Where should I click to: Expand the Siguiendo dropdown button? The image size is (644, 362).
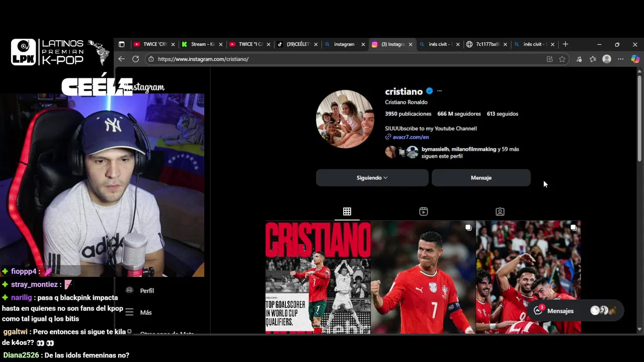[x=372, y=177]
